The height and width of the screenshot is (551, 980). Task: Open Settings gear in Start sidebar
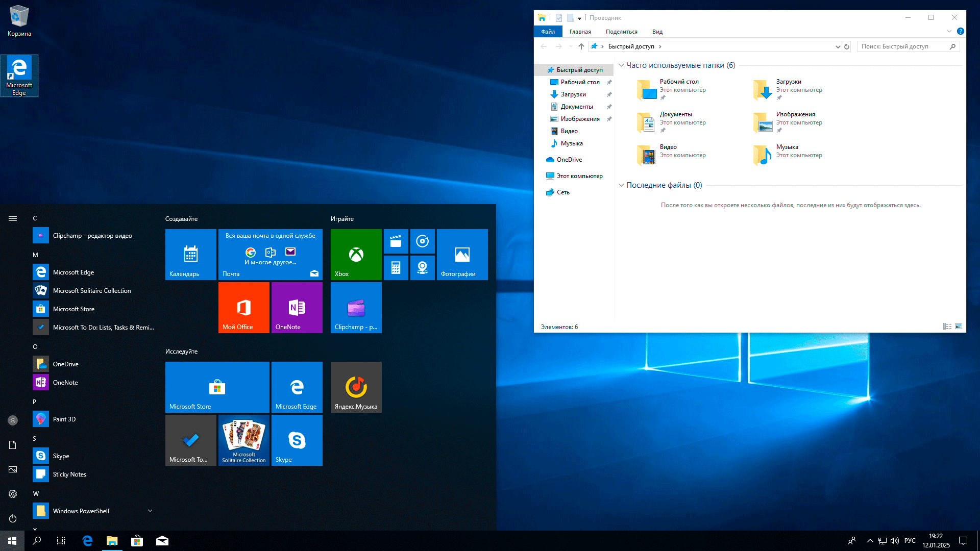13,494
